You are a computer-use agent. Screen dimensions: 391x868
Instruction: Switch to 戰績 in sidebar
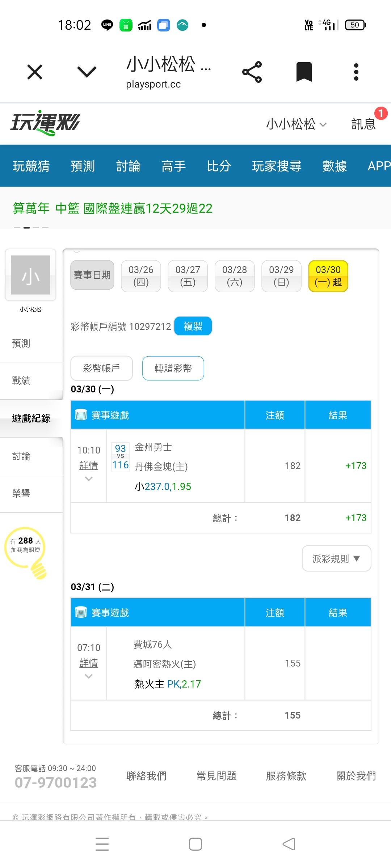tap(21, 380)
